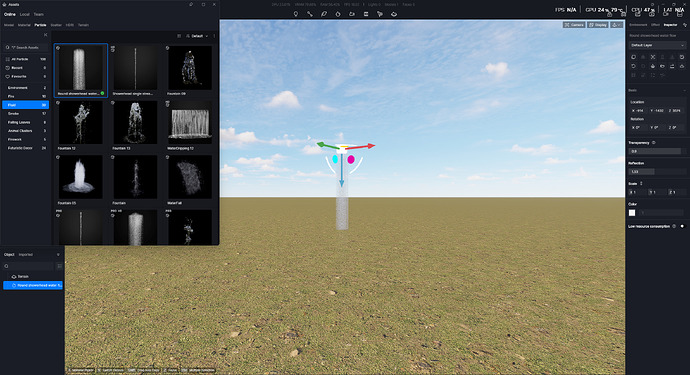Toggle filter icon in Object list search

coord(59,266)
